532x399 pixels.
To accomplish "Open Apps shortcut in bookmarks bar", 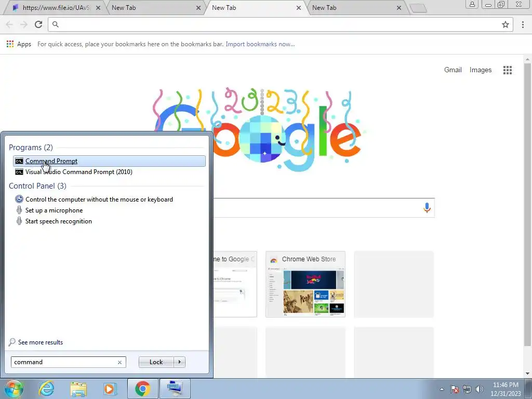I will pyautogui.click(x=19, y=44).
